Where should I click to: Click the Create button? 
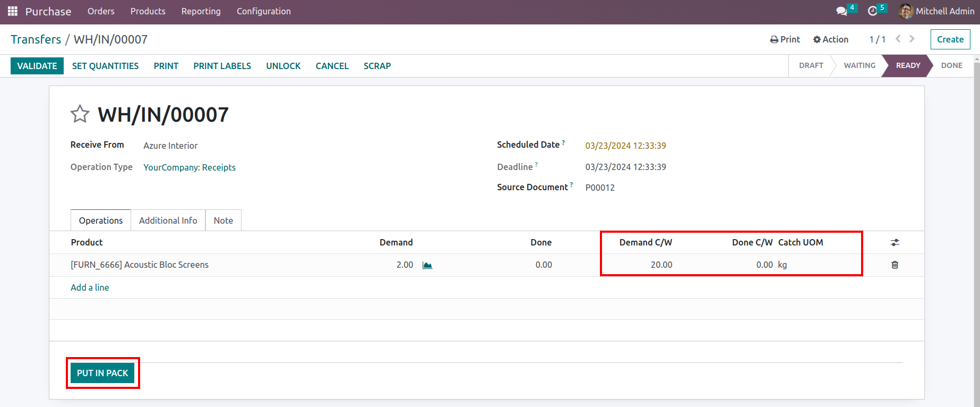pos(950,39)
